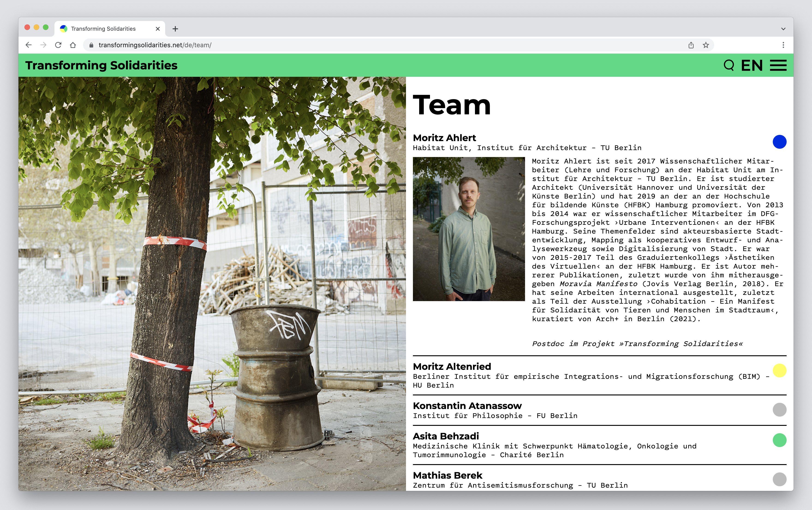The width and height of the screenshot is (812, 510).
Task: Expand Moritz Altenried via yellow dot
Action: (779, 371)
